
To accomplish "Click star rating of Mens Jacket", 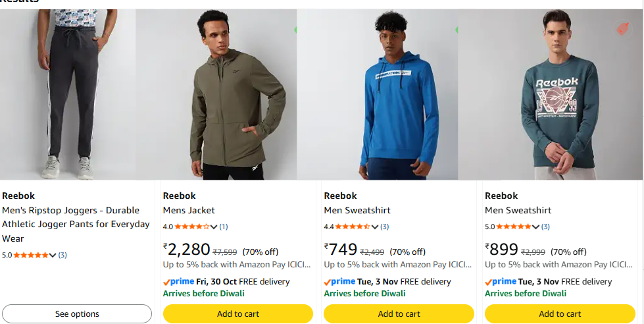I will click(192, 227).
